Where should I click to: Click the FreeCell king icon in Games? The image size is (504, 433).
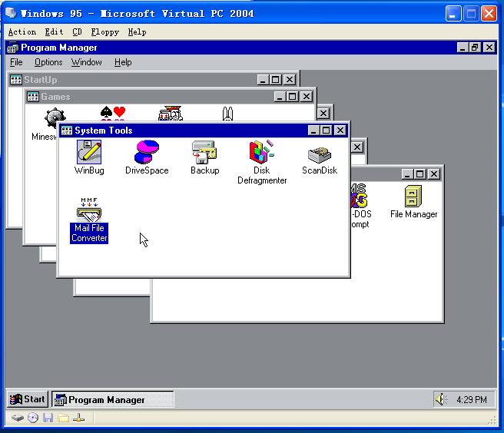171,114
